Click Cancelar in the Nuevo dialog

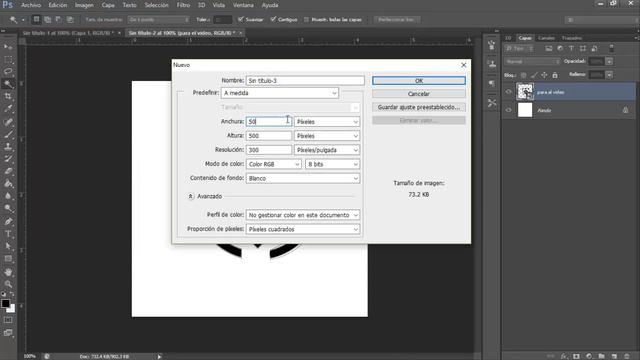(x=419, y=94)
